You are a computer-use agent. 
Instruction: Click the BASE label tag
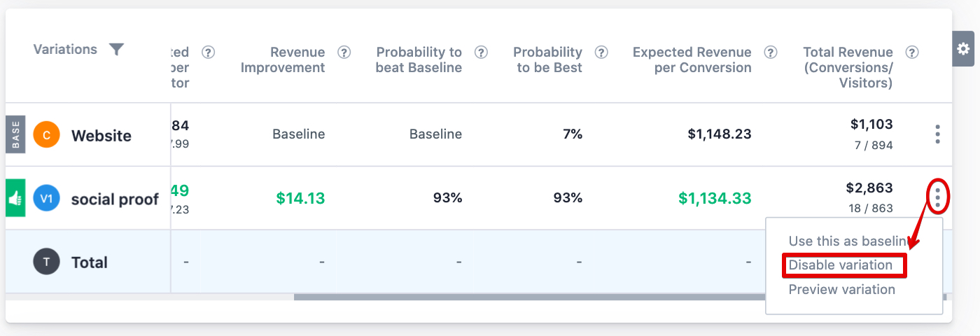tap(15, 134)
